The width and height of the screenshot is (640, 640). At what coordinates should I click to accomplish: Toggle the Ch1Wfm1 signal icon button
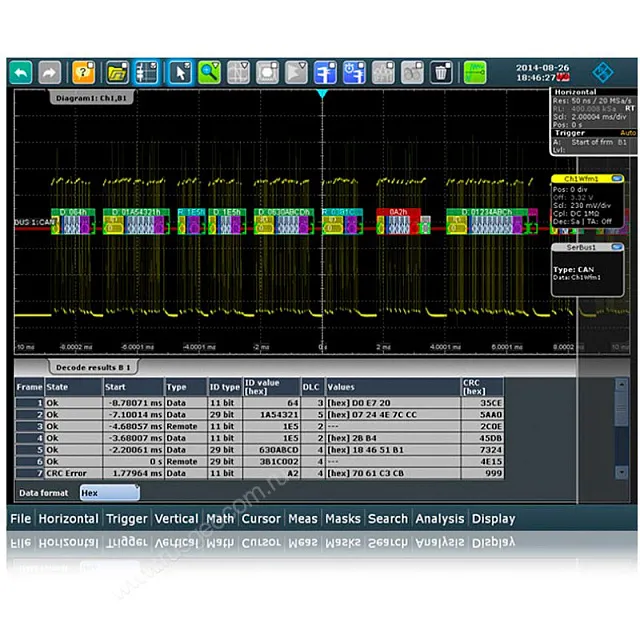[581, 179]
